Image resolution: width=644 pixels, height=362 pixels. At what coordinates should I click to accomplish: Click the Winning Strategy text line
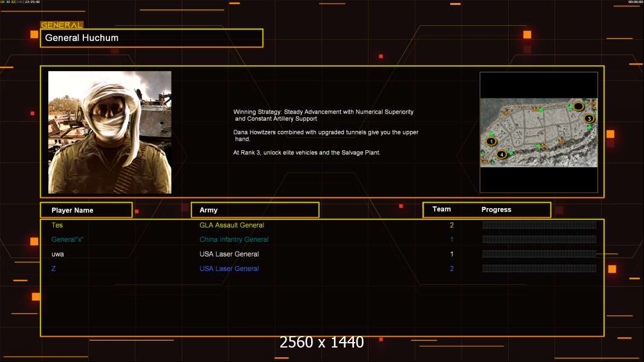click(324, 115)
